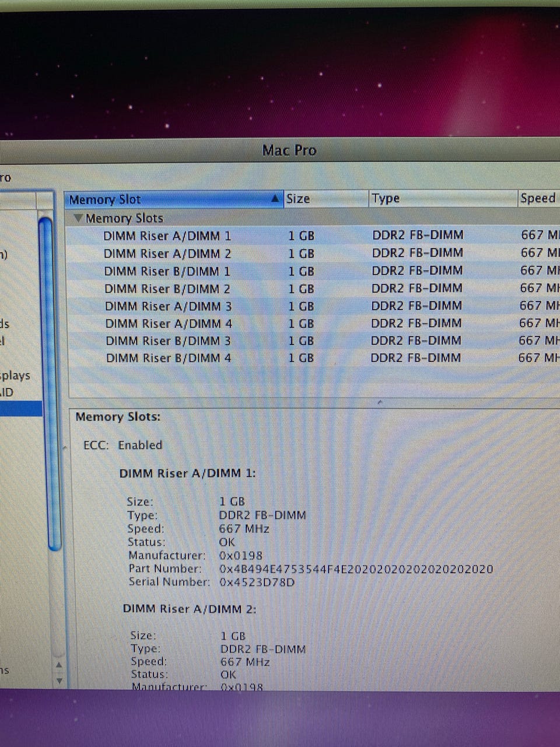Click the sidebar scroll down arrow
This screenshot has height=747, width=560.
[59, 680]
